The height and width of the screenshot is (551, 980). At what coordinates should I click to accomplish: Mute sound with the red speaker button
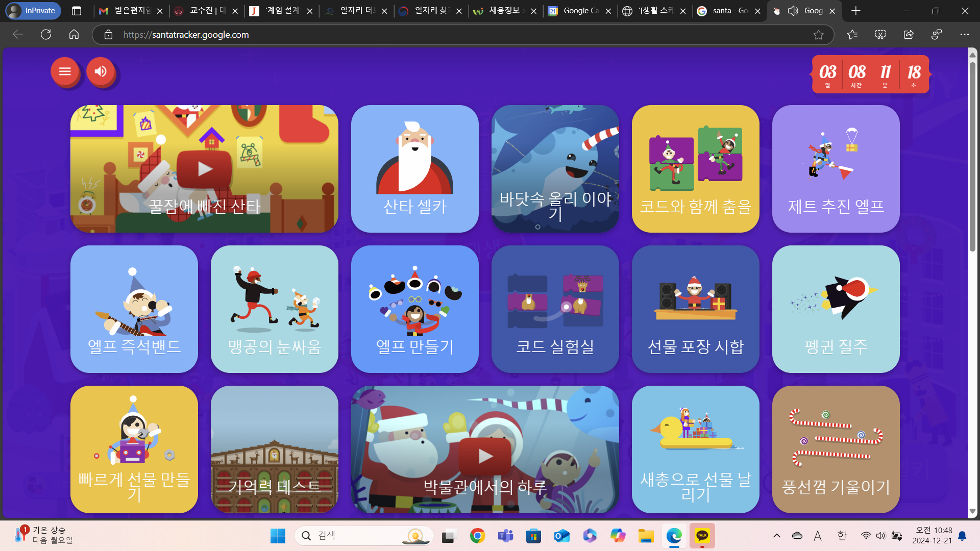click(101, 71)
